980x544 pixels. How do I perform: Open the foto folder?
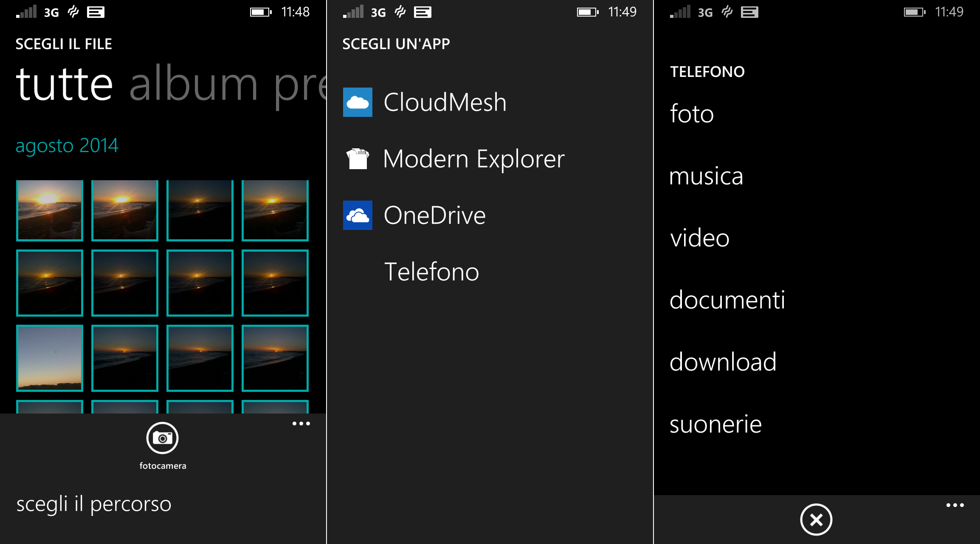(x=692, y=113)
